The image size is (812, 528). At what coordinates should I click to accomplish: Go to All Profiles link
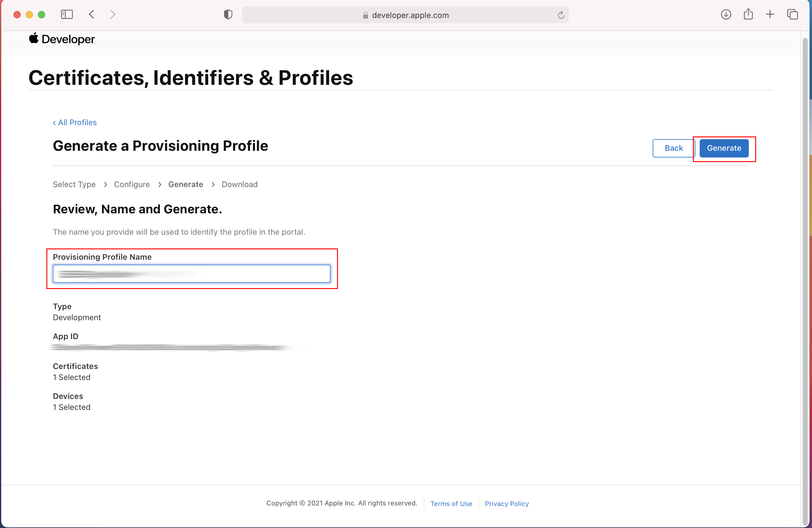click(x=75, y=122)
